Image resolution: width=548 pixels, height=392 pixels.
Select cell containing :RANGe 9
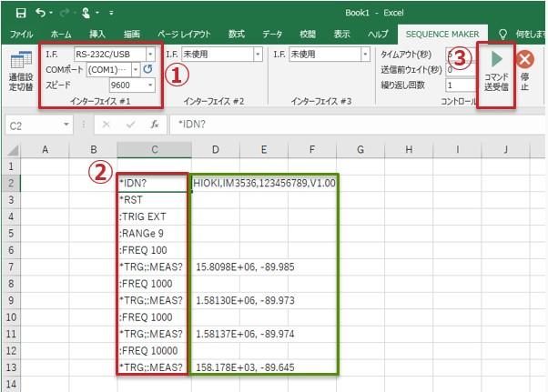tap(153, 234)
